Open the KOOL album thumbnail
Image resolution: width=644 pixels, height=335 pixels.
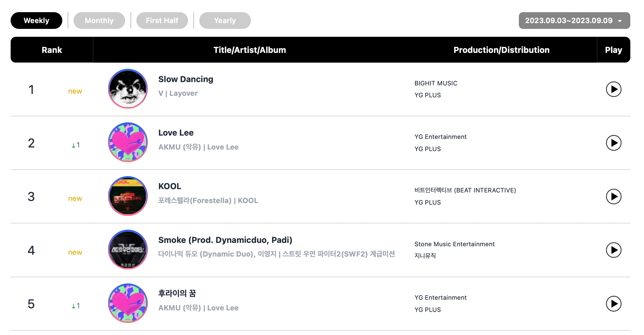(x=128, y=196)
